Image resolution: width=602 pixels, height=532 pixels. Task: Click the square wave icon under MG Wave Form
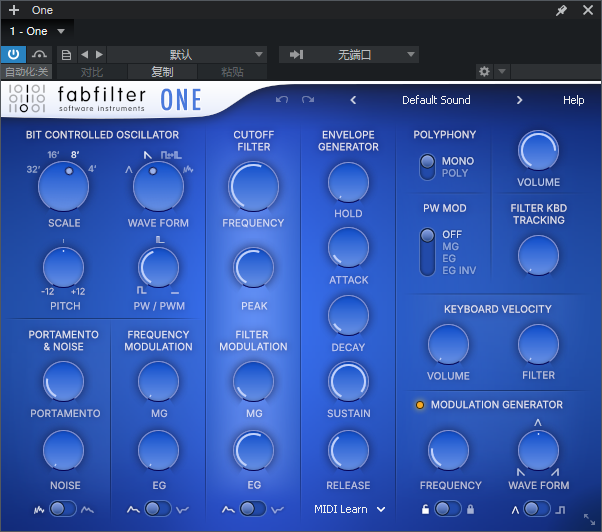click(x=561, y=510)
